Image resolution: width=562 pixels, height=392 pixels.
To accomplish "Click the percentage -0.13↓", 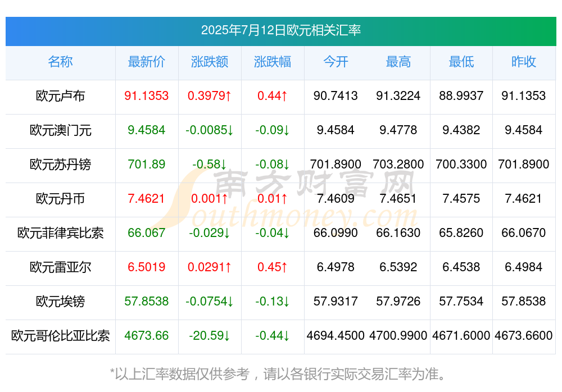I will [273, 302].
